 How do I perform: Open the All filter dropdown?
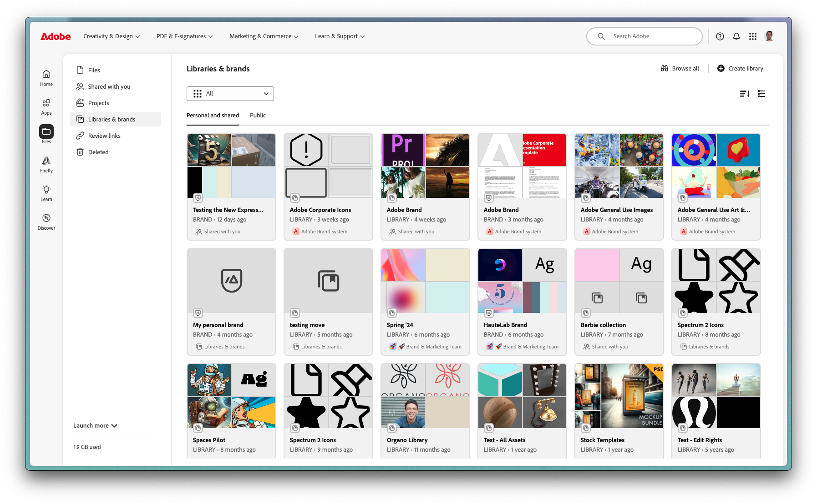230,94
